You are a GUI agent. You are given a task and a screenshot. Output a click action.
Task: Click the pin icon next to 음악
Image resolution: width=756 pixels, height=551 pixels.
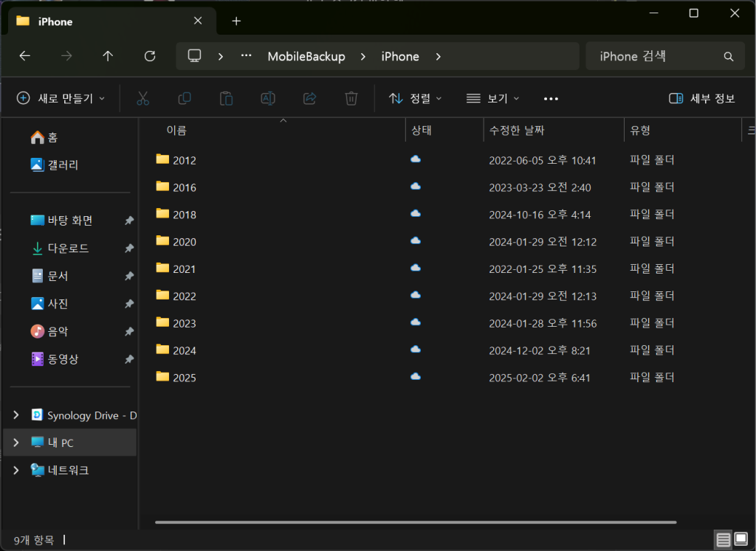coord(129,331)
